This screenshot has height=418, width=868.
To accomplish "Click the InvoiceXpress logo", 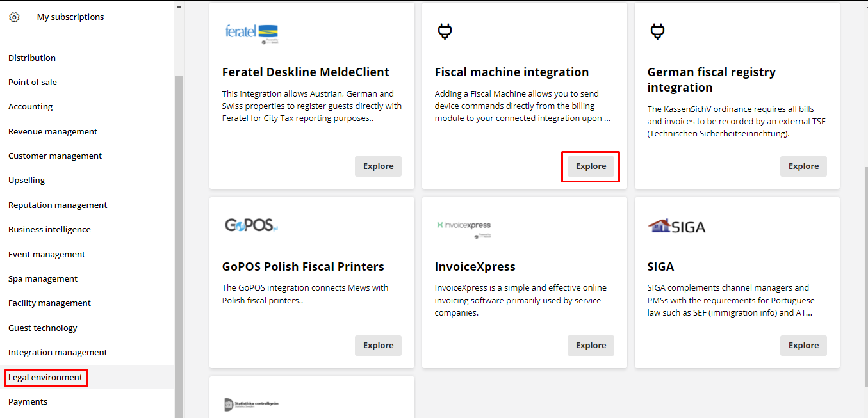I will click(x=464, y=229).
